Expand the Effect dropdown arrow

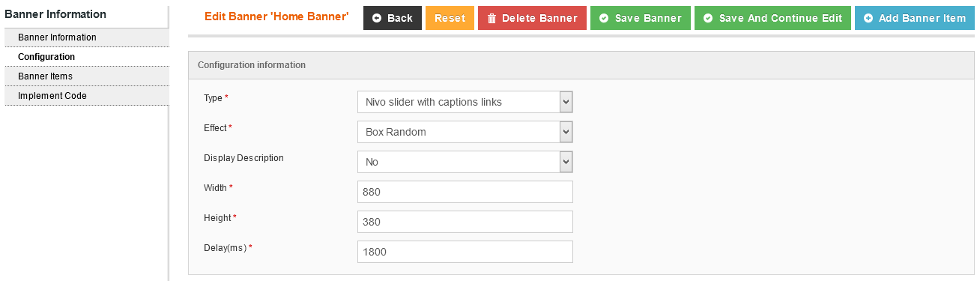(566, 132)
